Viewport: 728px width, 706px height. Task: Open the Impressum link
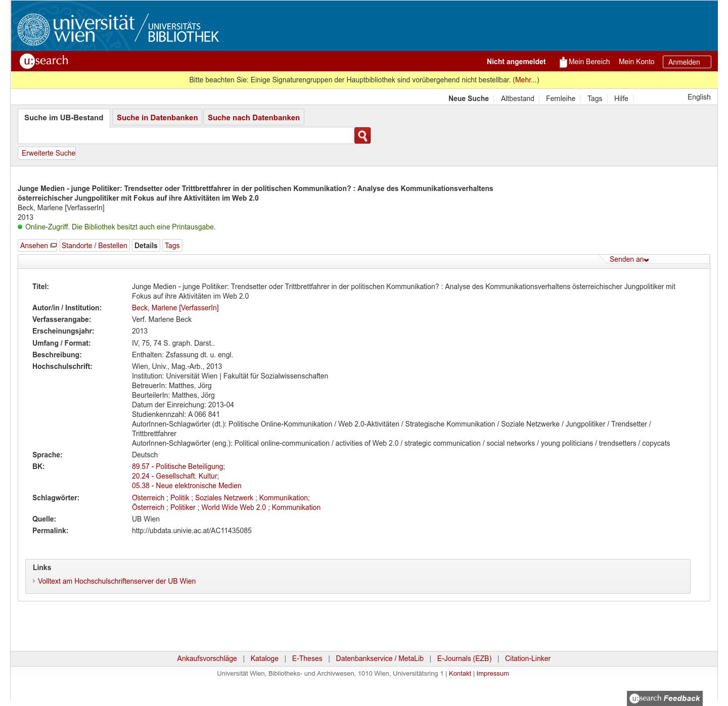click(x=492, y=674)
